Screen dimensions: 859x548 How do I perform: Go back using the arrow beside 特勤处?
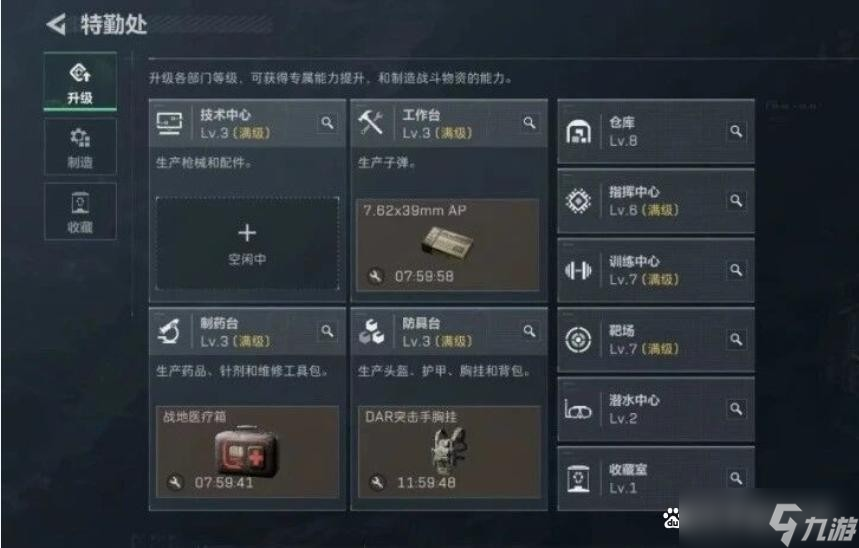(x=56, y=25)
